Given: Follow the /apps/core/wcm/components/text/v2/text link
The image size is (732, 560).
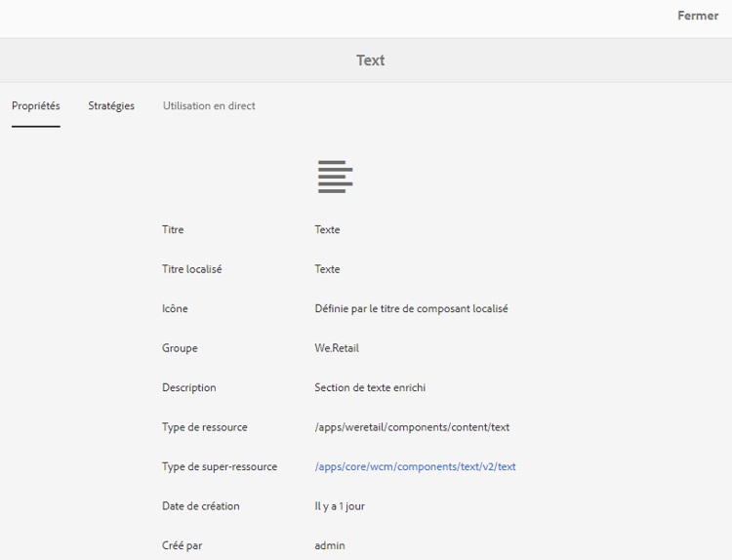Looking at the screenshot, I should pos(415,466).
